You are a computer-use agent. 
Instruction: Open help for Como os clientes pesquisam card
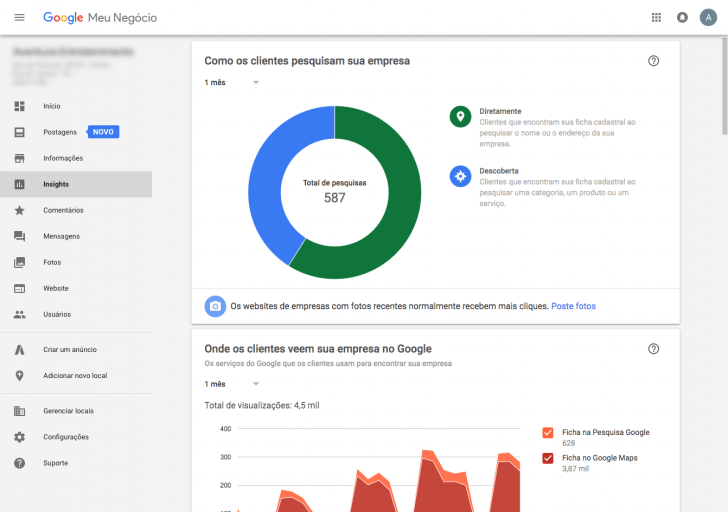pos(653,61)
